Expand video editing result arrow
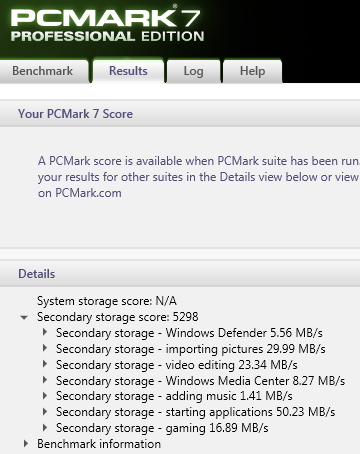This screenshot has height=454, width=360. click(x=45, y=364)
